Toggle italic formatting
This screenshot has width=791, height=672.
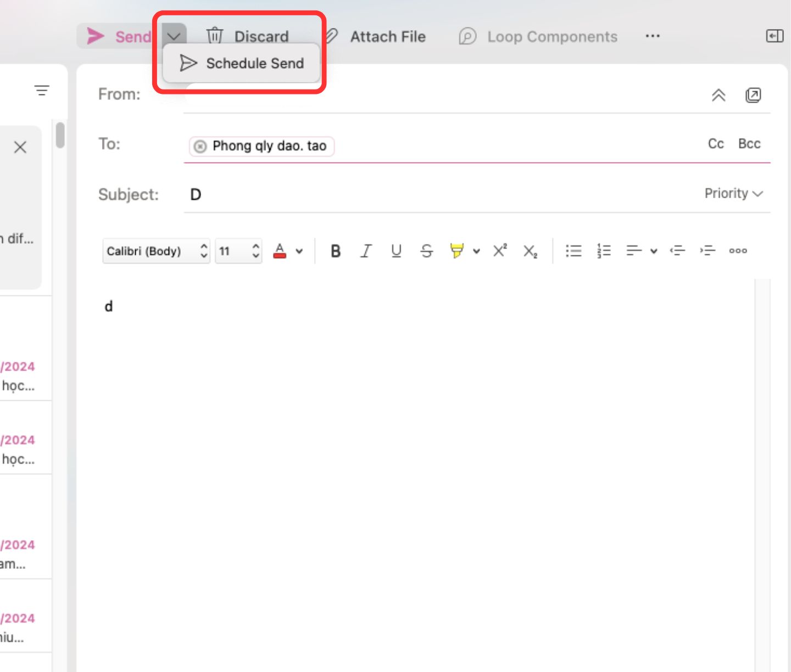click(x=366, y=251)
